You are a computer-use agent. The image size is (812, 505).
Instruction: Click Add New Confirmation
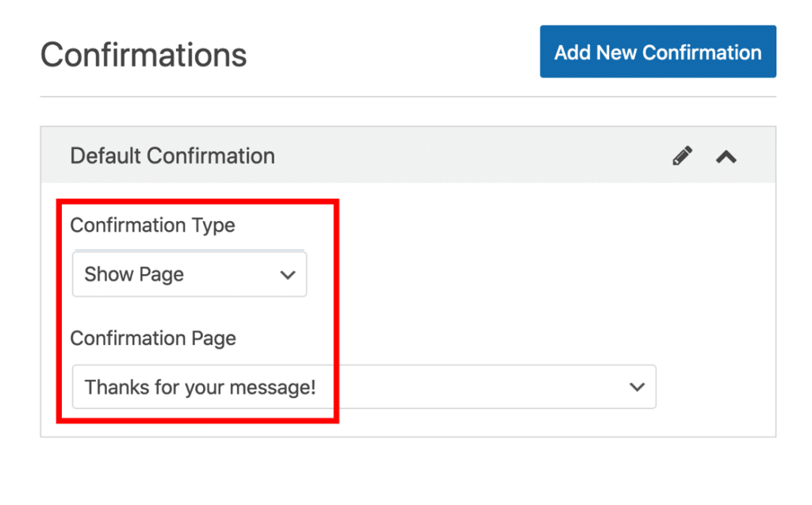pos(657,52)
